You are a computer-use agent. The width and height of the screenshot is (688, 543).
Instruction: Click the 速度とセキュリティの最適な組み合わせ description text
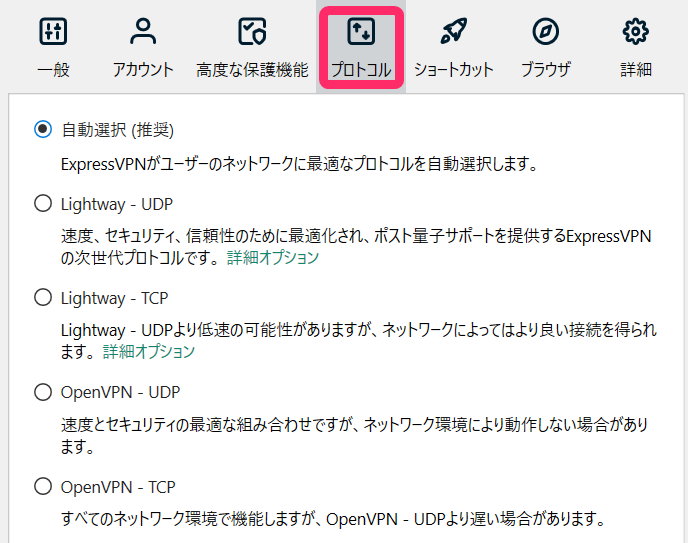355,436
